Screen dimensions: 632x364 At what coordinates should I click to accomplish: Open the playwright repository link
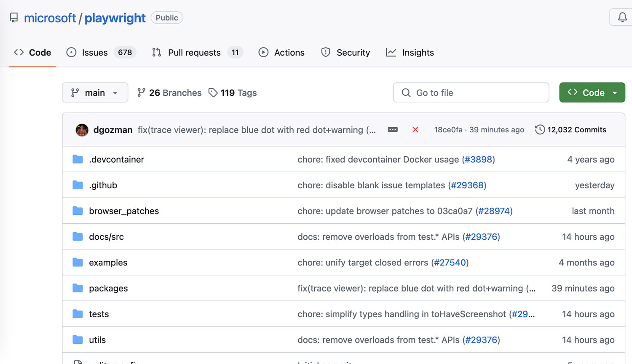click(x=115, y=18)
